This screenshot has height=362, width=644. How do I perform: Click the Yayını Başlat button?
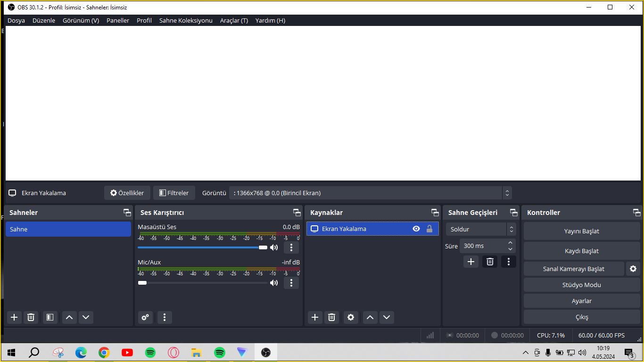[582, 231]
